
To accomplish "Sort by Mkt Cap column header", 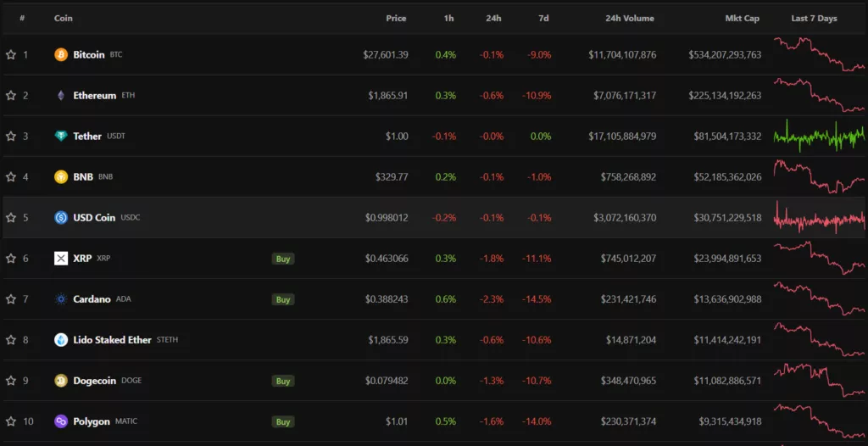I will point(742,18).
